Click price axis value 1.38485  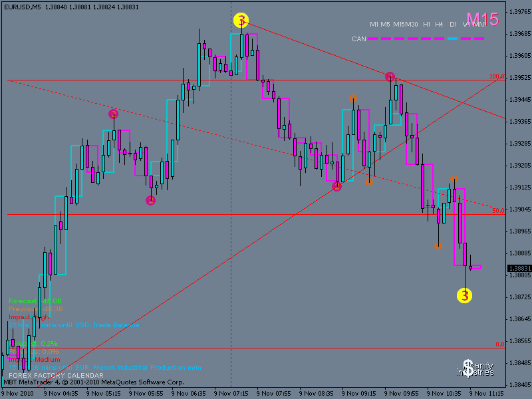[520, 363]
